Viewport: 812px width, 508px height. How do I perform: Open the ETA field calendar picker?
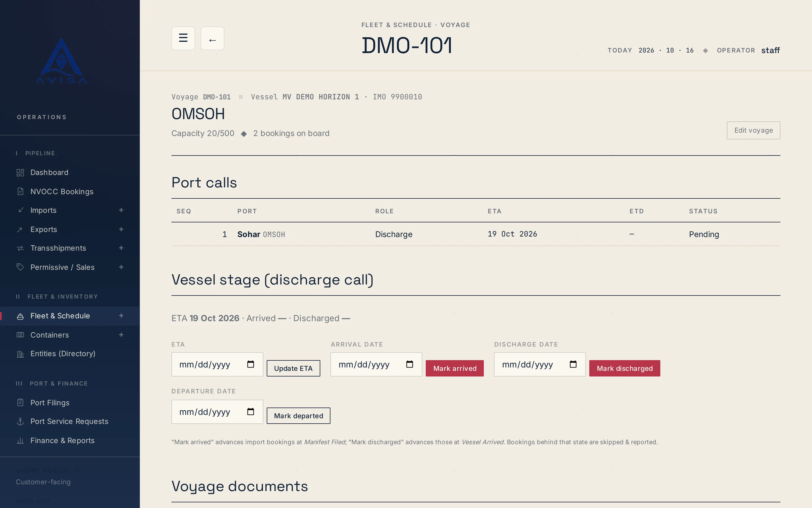tap(251, 364)
